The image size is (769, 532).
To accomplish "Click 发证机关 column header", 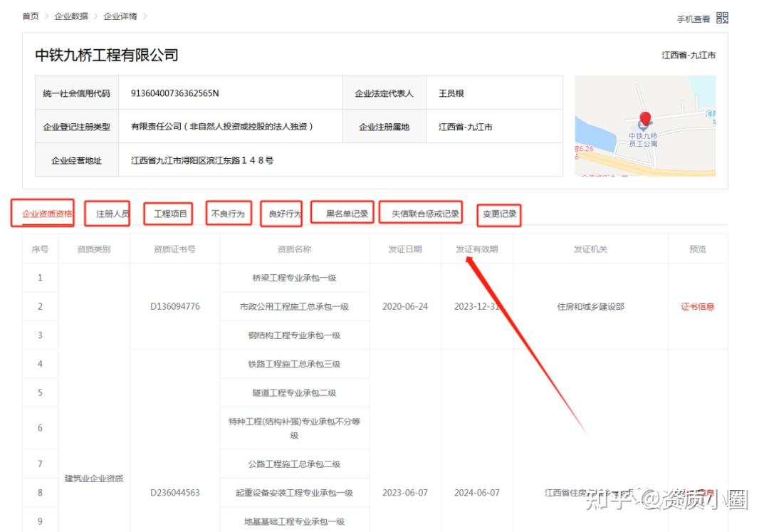I will (x=590, y=249).
